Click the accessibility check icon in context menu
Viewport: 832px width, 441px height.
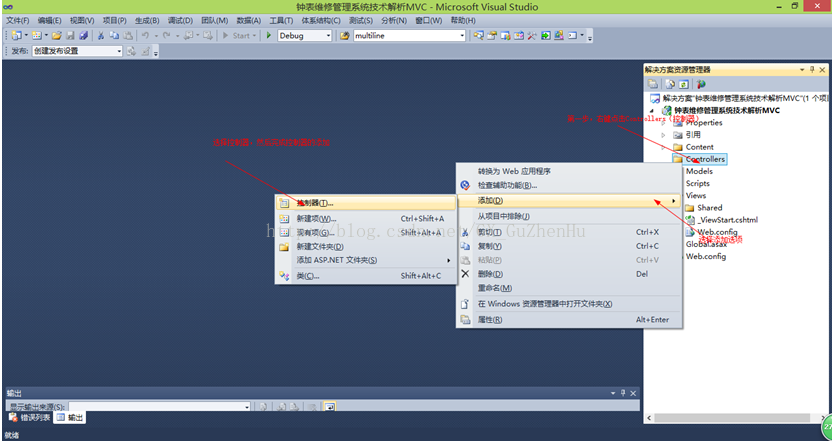tap(465, 185)
